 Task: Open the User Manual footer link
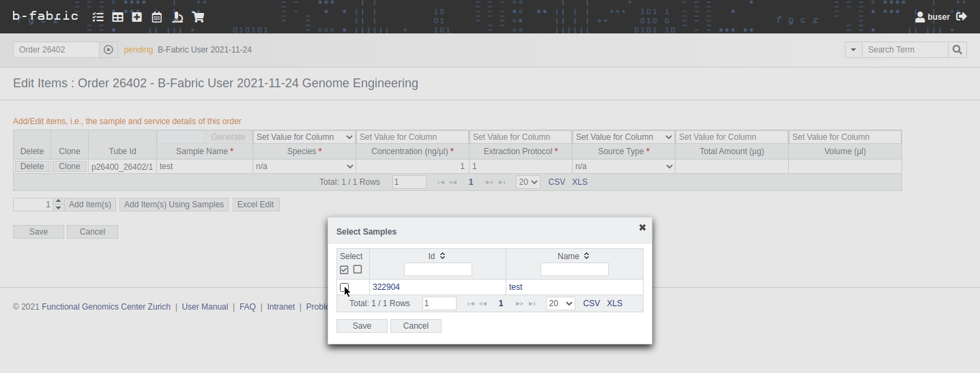point(205,307)
